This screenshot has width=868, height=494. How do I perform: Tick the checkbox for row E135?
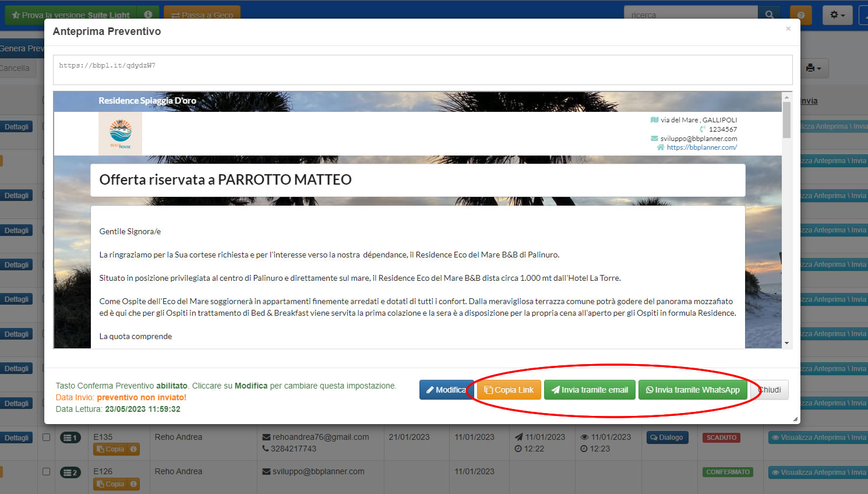pyautogui.click(x=47, y=437)
